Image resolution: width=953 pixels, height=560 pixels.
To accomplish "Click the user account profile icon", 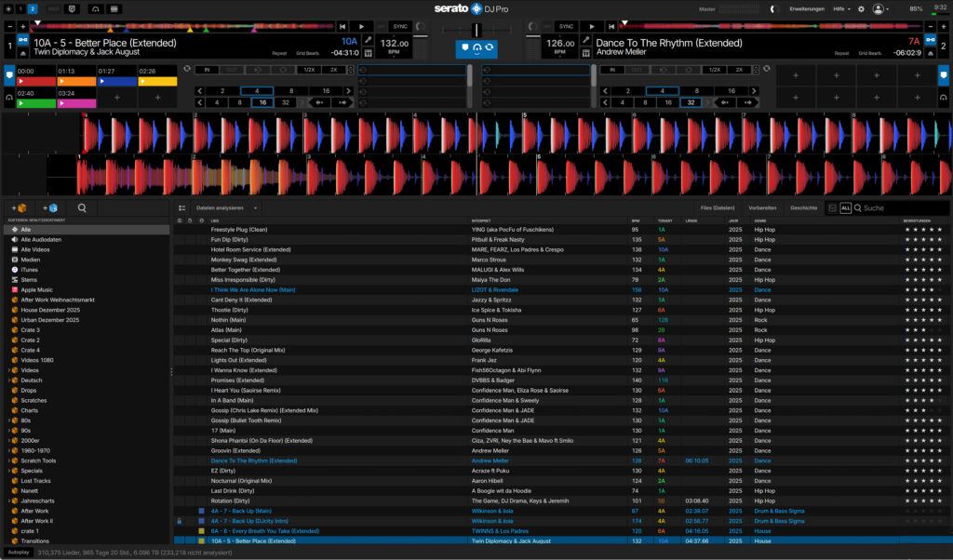I will 879,8.
